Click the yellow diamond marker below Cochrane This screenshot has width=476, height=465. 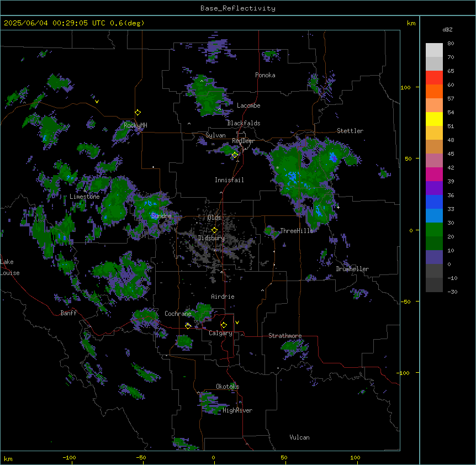click(x=188, y=326)
